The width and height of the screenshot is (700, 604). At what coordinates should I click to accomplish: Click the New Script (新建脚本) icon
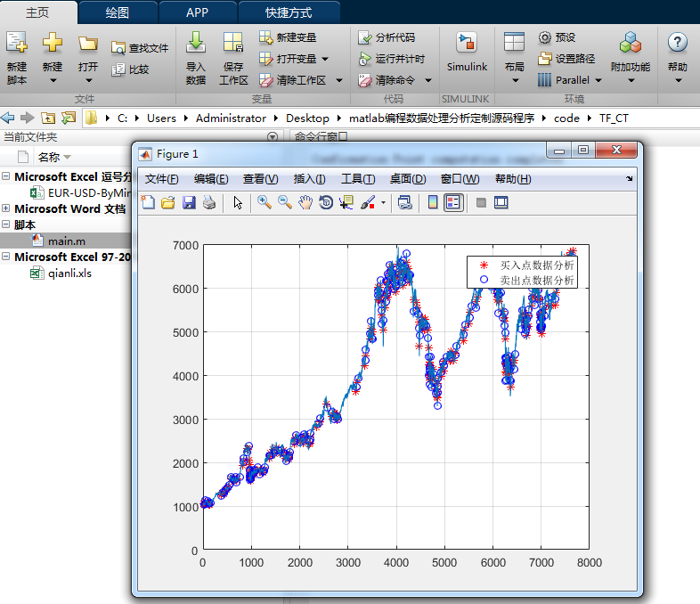(17, 43)
